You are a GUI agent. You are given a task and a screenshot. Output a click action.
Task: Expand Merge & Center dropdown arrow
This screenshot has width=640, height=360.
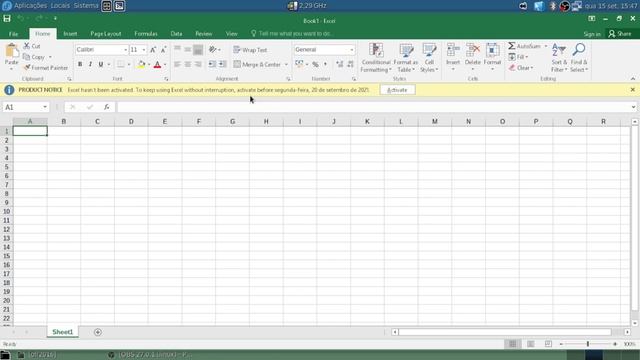286,64
